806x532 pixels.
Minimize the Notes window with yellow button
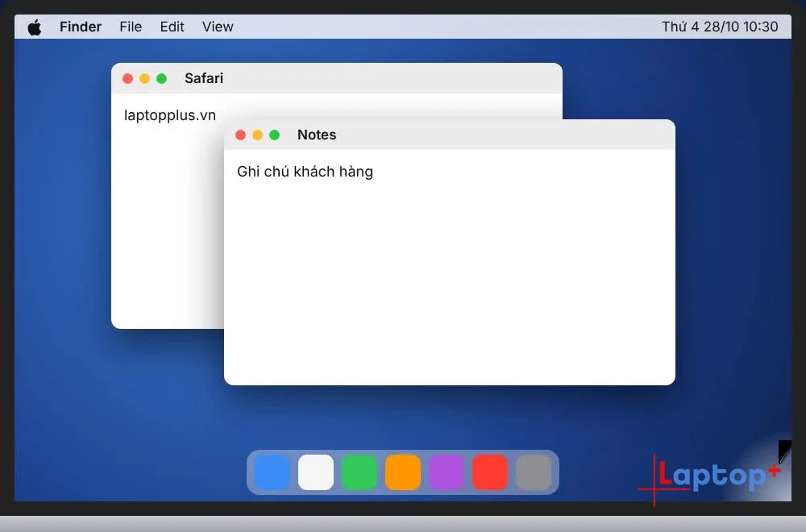click(x=258, y=135)
